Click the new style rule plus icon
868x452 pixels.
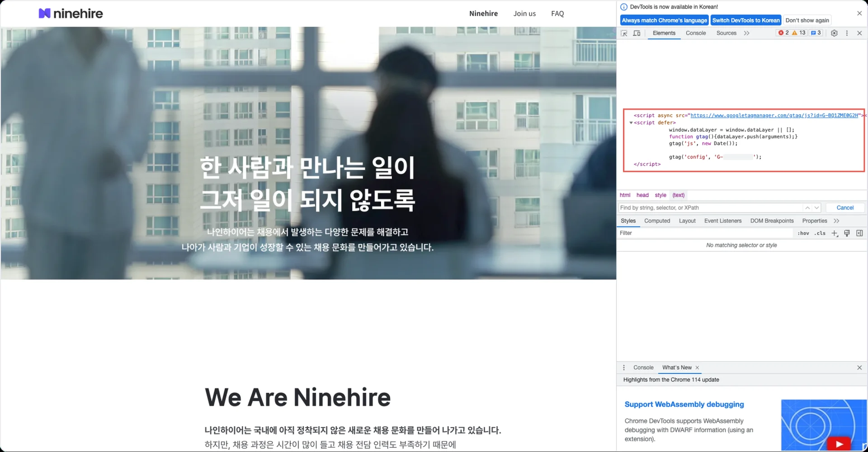point(835,233)
